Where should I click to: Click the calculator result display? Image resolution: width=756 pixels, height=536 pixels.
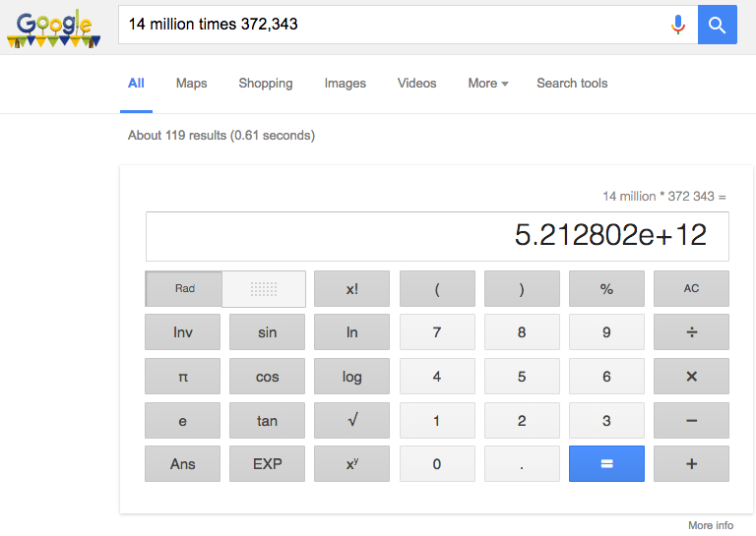437,236
